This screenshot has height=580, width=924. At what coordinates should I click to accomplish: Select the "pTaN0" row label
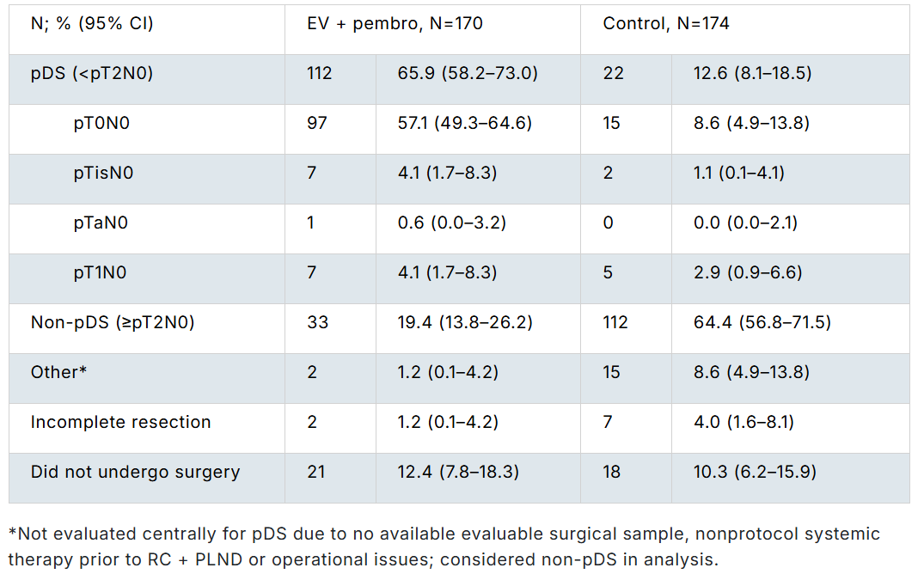(x=101, y=223)
